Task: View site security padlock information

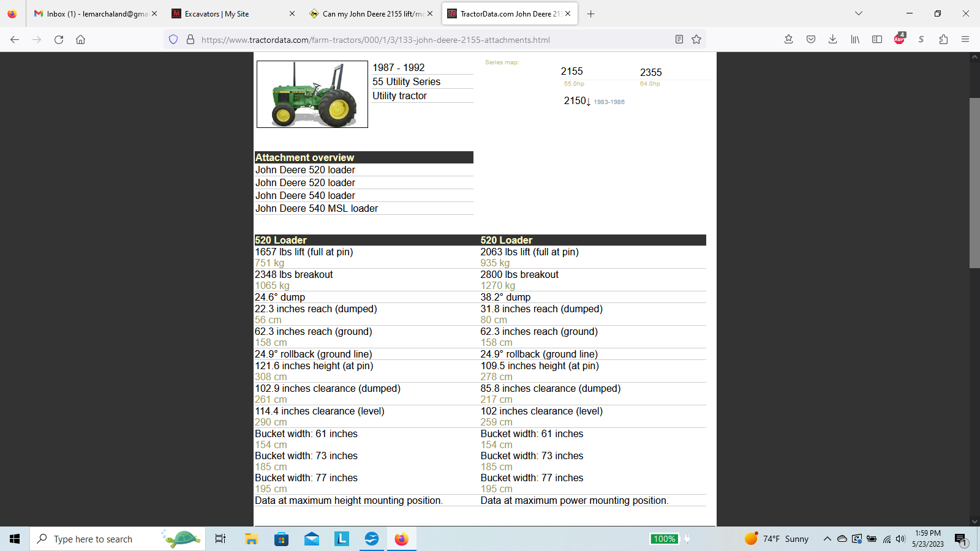Action: 190,40
